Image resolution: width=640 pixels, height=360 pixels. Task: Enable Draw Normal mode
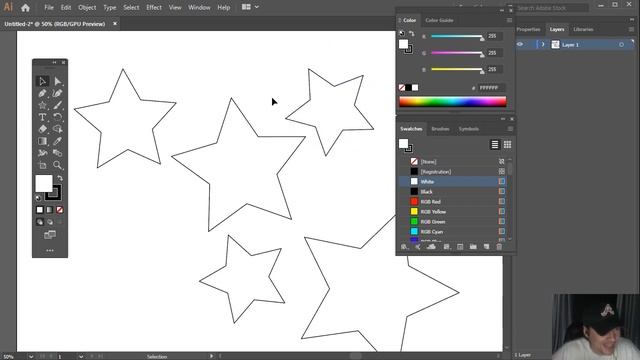pyautogui.click(x=40, y=222)
